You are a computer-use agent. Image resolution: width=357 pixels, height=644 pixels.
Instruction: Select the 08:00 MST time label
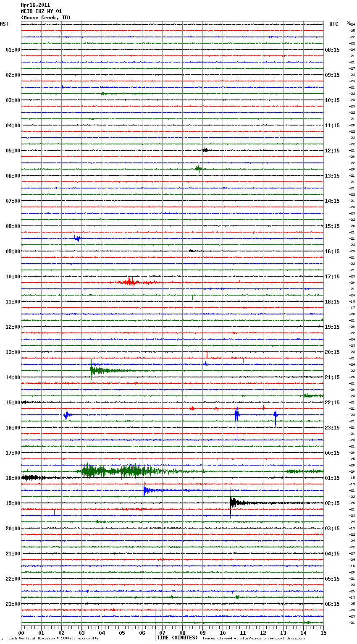click(13, 226)
